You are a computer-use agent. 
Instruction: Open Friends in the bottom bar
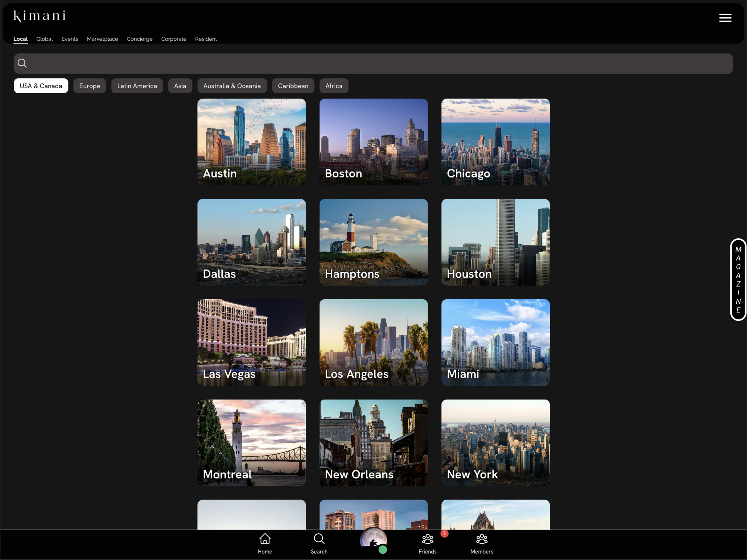428,543
